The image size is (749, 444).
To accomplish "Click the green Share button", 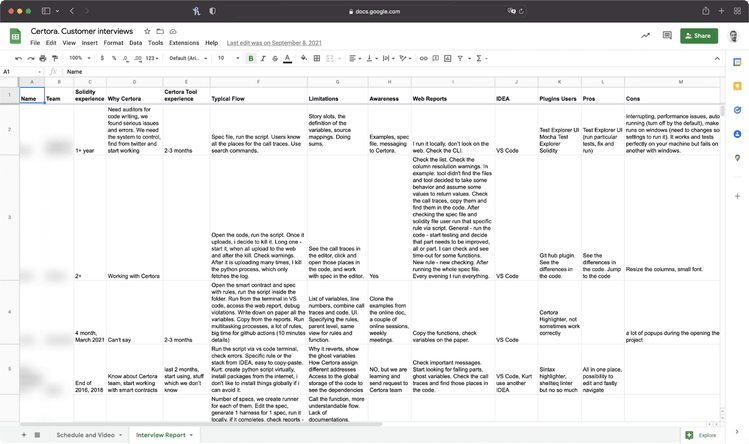I will 699,36.
